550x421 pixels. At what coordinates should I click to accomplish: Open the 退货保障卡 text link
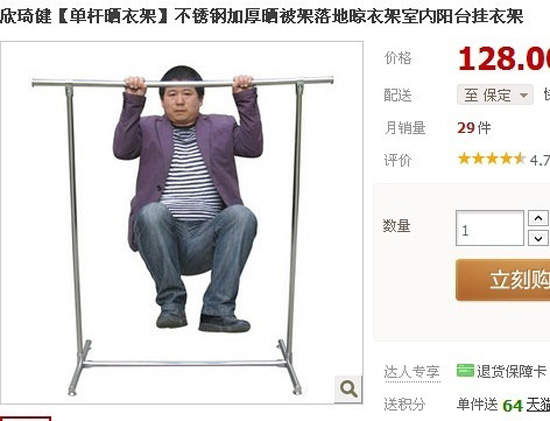tap(512, 371)
